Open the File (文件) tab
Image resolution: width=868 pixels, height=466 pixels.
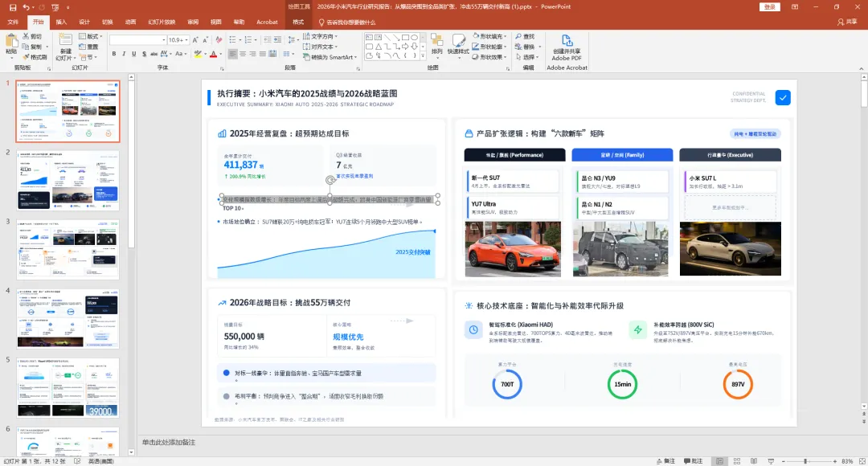(14, 22)
